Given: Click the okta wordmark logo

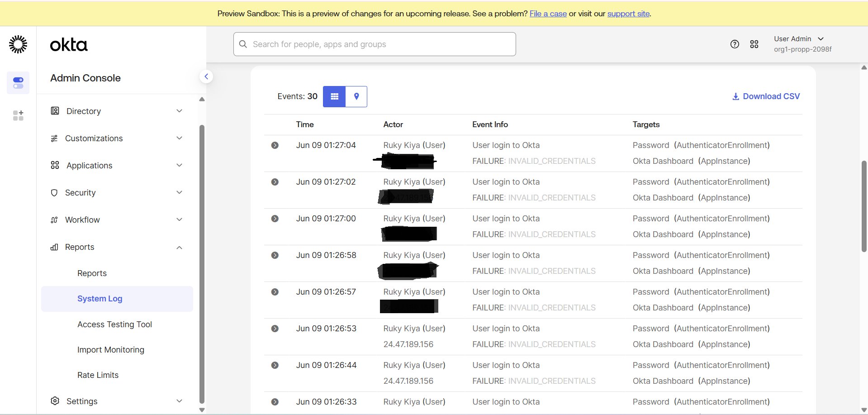Looking at the screenshot, I should point(69,45).
